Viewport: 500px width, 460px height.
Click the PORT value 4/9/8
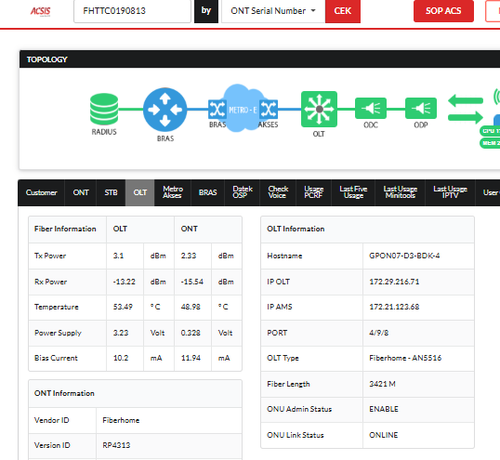379,333
